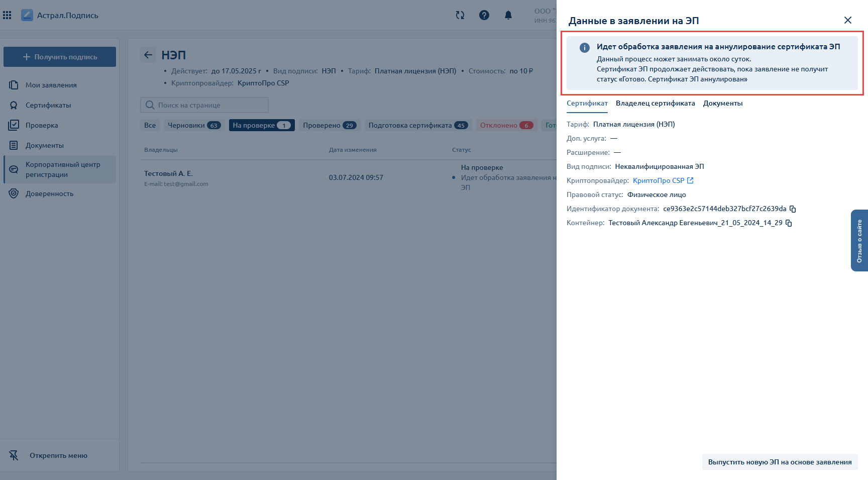Select the Проверено filter tab
Screen dimensions: 868x480
(330, 125)
